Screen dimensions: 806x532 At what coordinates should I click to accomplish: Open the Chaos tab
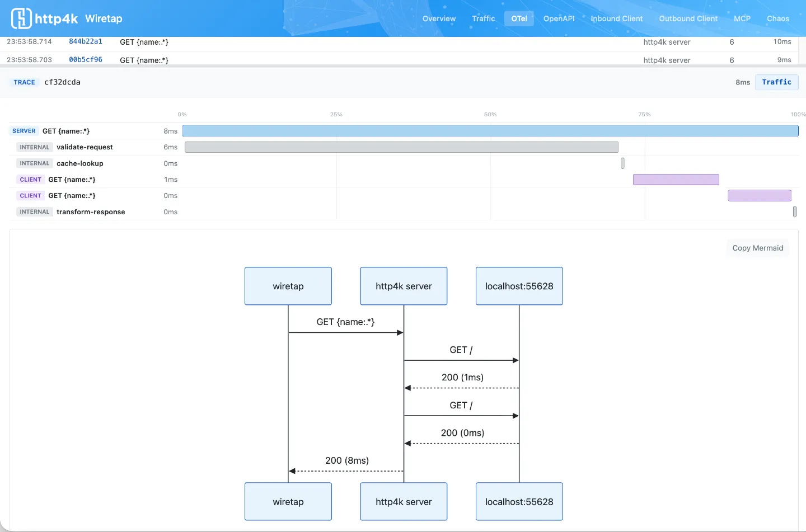coord(777,18)
